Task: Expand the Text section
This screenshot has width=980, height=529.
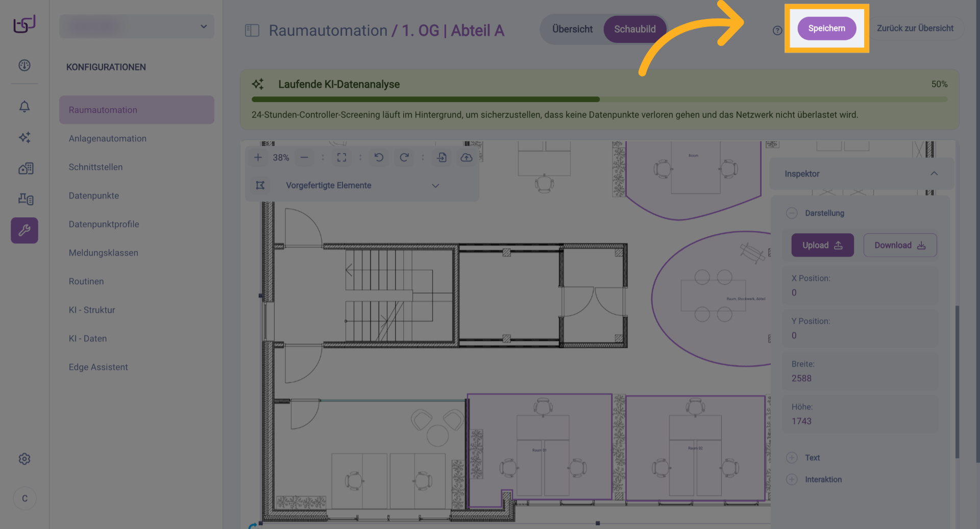Action: point(792,458)
